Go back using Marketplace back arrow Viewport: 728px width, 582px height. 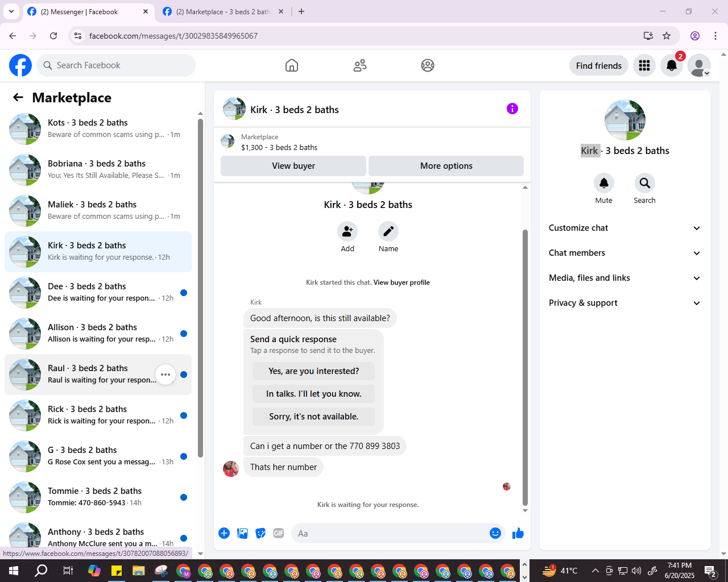coord(18,97)
